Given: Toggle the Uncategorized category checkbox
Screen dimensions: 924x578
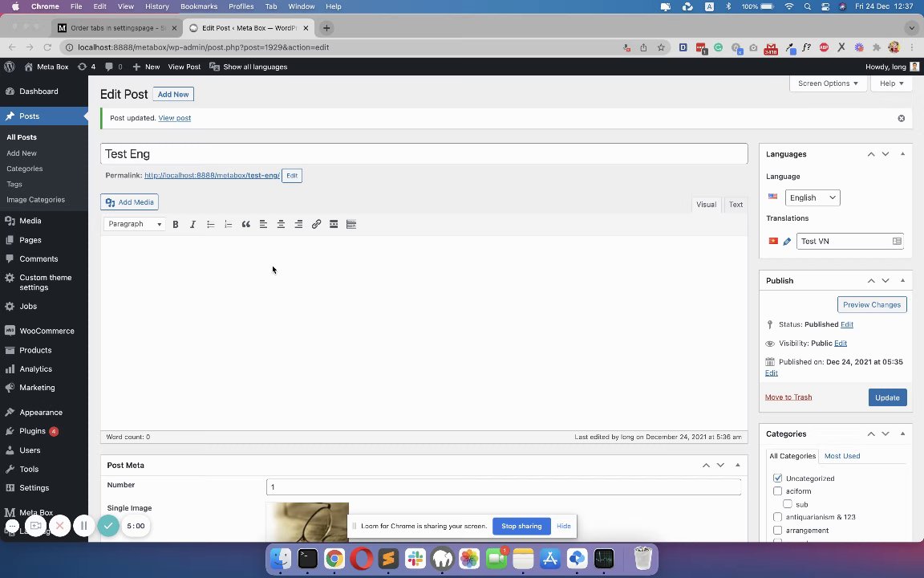Looking at the screenshot, I should [x=777, y=478].
